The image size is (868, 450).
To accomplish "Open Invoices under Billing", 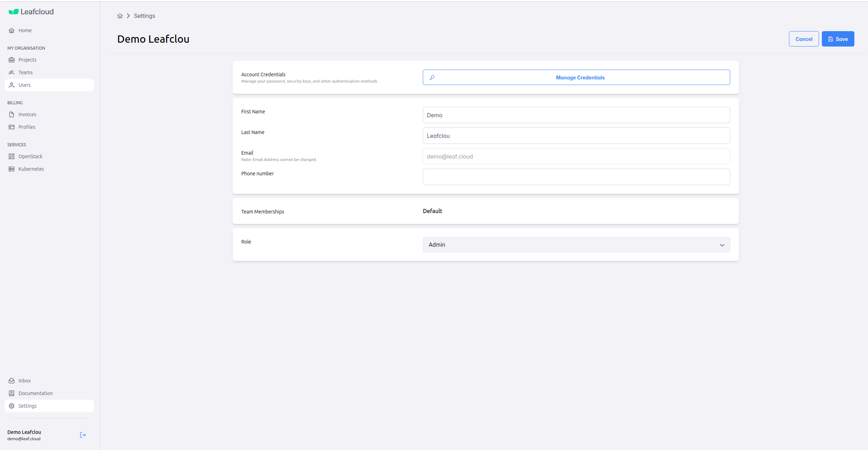I will [x=49, y=114].
